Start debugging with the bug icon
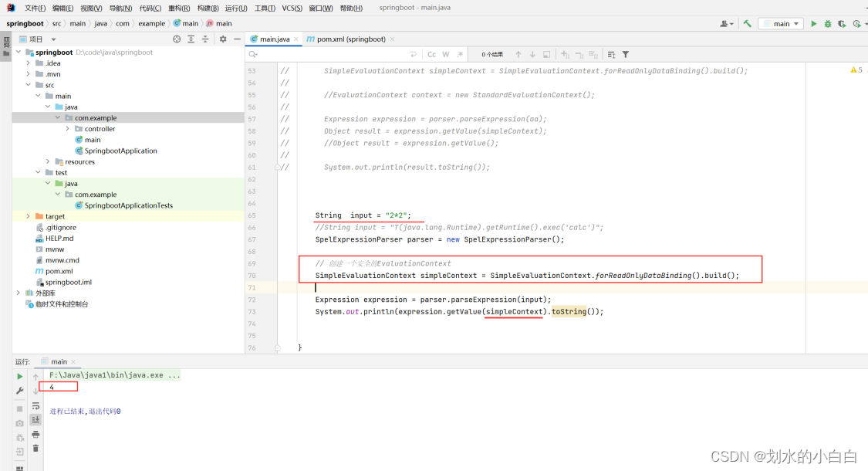Viewport: 868px width, 471px height. [828, 24]
